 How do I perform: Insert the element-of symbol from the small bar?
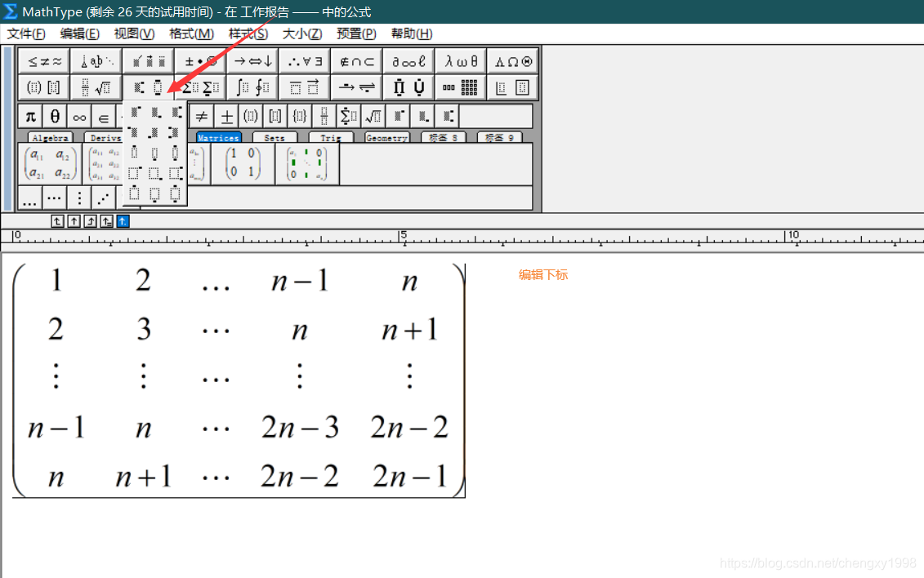point(104,117)
